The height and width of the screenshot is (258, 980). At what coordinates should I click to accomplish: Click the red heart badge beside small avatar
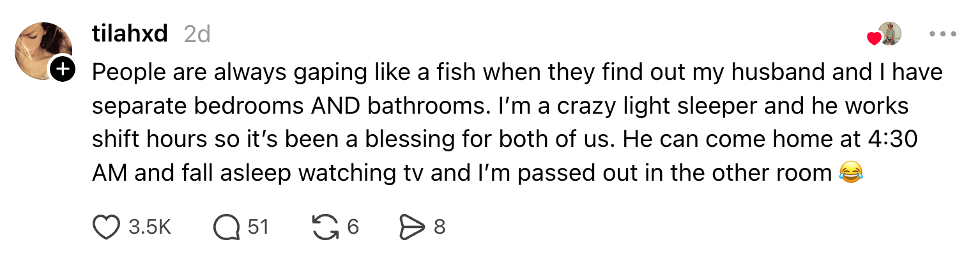pyautogui.click(x=874, y=38)
